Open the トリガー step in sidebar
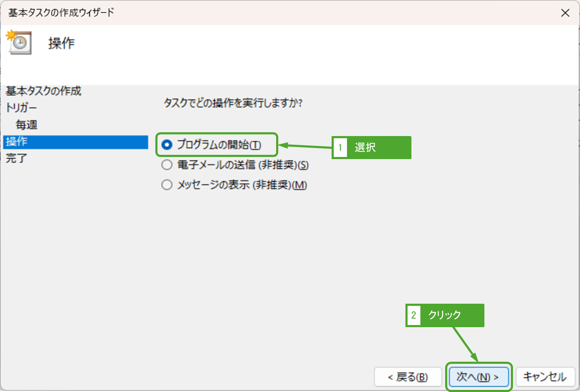The height and width of the screenshot is (392, 580). (x=21, y=108)
